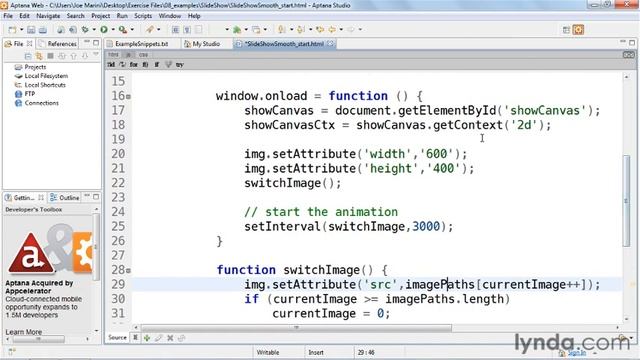The height and width of the screenshot is (360, 640).
Task: Open the puzzle piece icon dropdown arrow
Action: (246, 29)
